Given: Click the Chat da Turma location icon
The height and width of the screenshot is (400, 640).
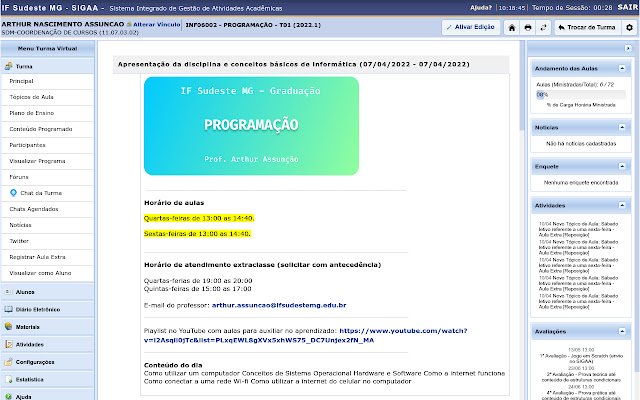Looking at the screenshot, I should click(13, 193).
